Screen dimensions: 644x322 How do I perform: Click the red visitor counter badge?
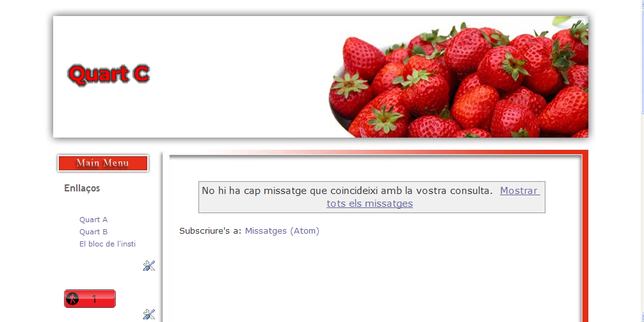(x=90, y=298)
